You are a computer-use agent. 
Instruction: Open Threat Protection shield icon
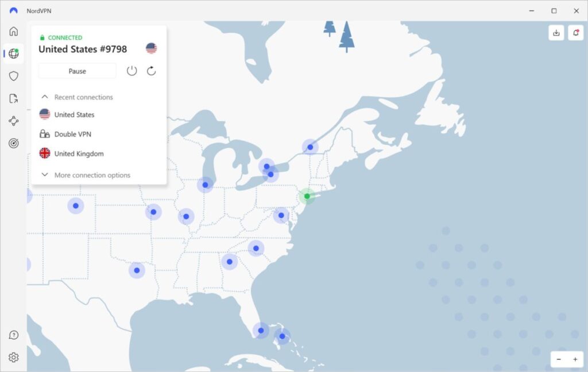(14, 76)
